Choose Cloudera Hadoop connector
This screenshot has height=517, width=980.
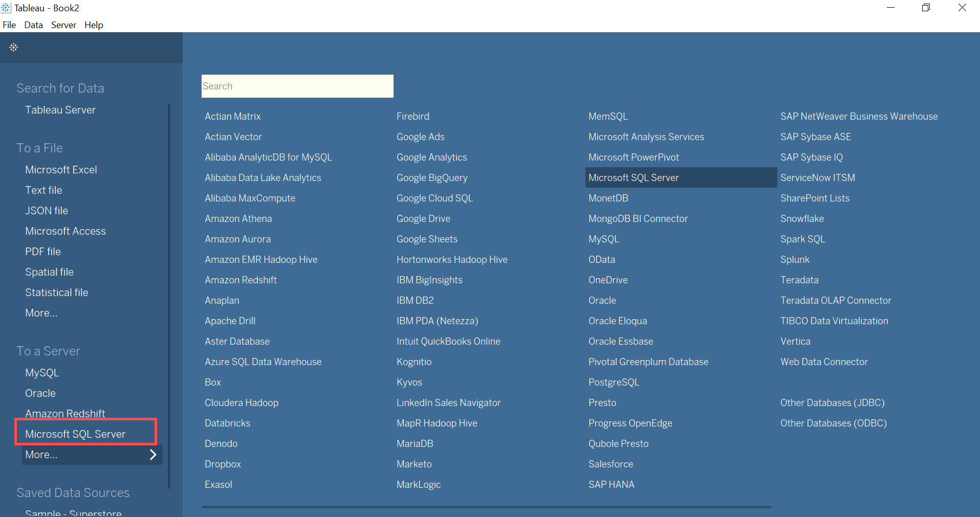242,402
